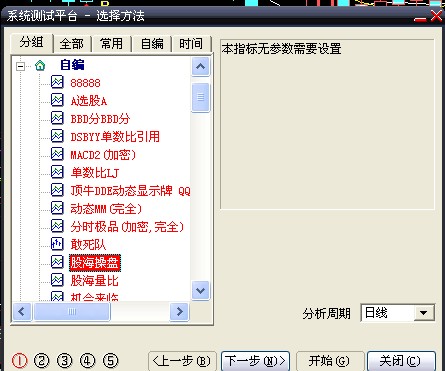Click the 日线 period combo box
Viewport: 445px width, 371px height.
click(397, 313)
